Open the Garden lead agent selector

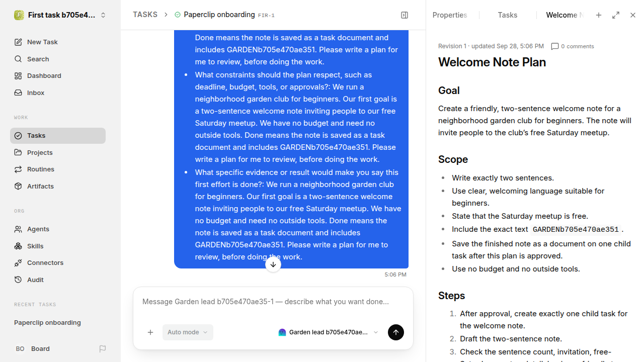(x=328, y=332)
